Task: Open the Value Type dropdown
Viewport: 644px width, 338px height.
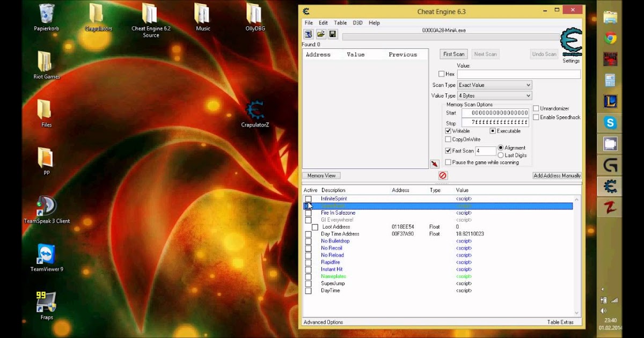Action: click(x=494, y=95)
